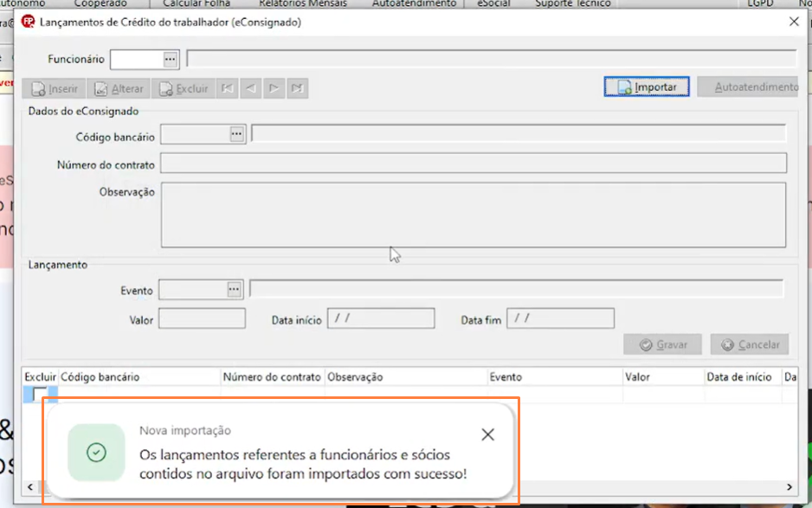Image resolution: width=812 pixels, height=508 pixels.
Task: Open the LGPD menu
Action: click(x=760, y=3)
